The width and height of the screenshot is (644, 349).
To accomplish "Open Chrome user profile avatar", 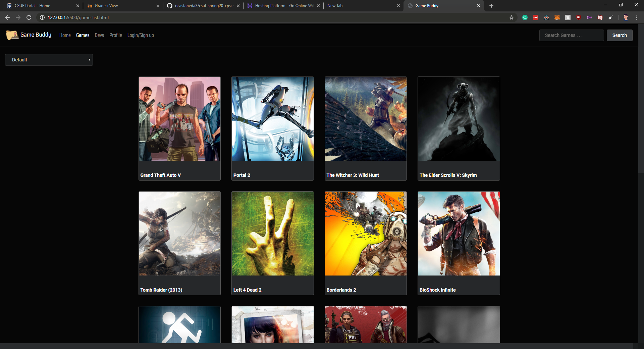I will (x=626, y=17).
